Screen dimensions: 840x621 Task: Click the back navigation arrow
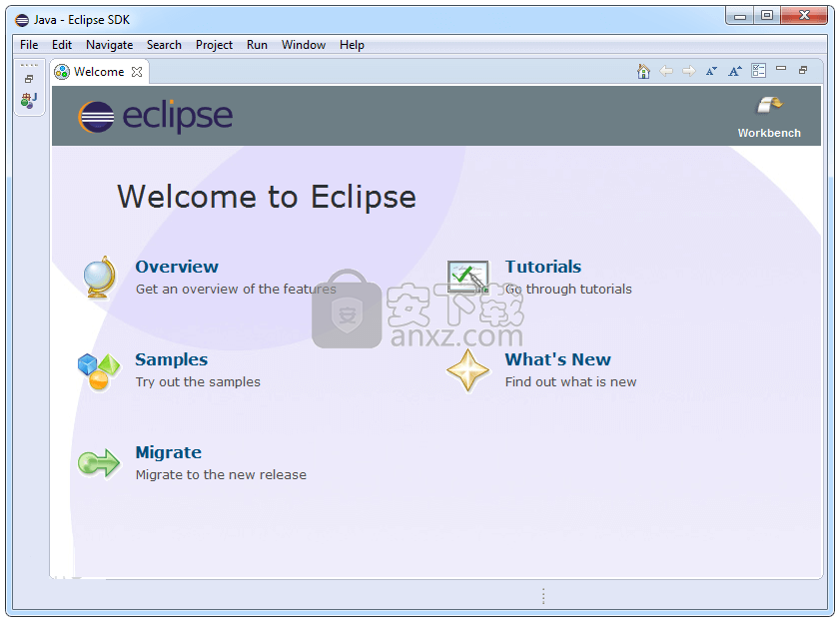click(x=666, y=71)
